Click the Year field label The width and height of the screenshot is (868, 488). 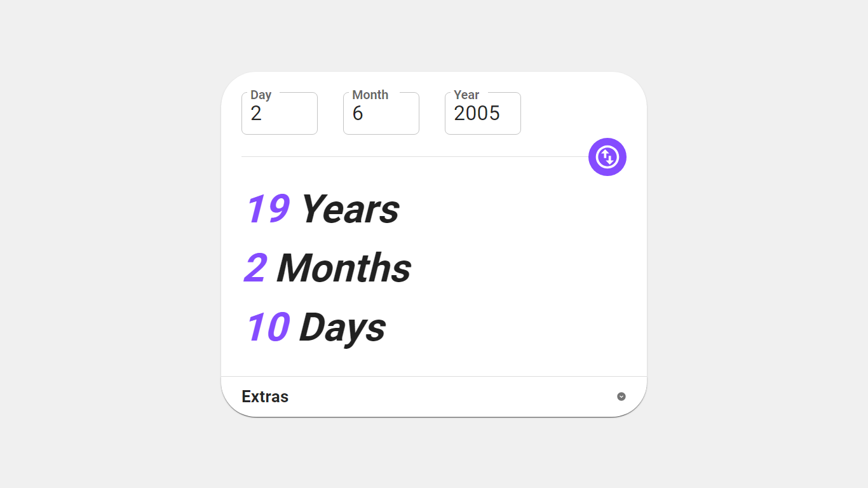(466, 95)
